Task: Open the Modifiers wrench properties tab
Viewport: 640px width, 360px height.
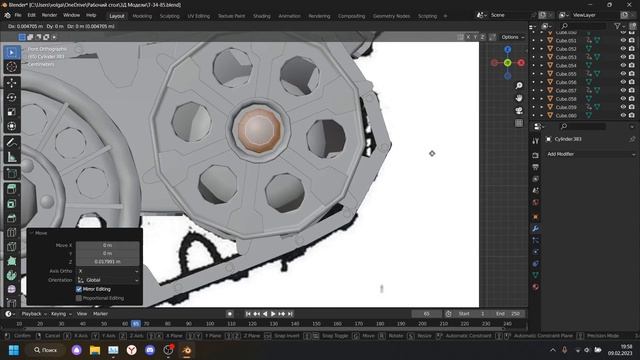Action: 536,229
